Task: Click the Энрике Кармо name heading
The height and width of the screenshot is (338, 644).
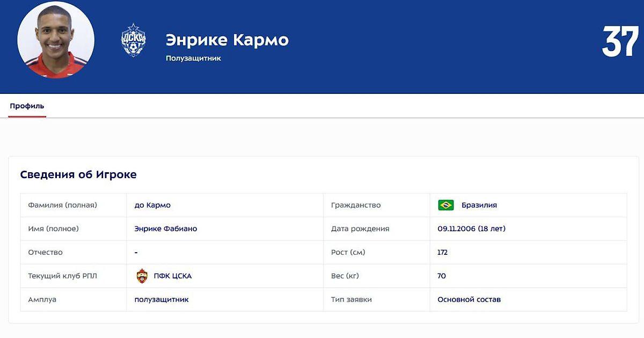Action: [227, 40]
